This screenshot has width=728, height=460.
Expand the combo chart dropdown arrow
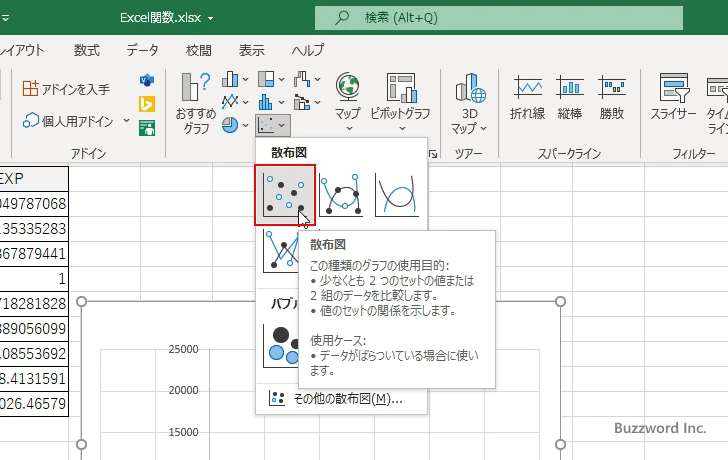(x=318, y=102)
